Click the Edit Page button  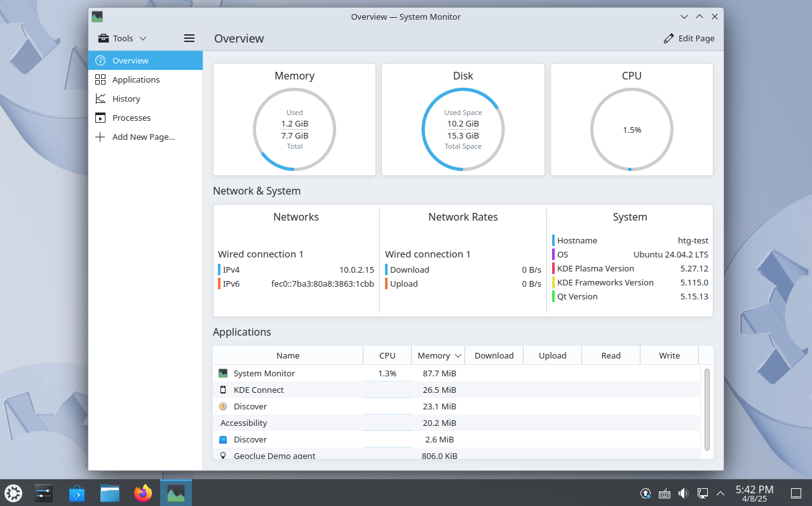point(689,38)
